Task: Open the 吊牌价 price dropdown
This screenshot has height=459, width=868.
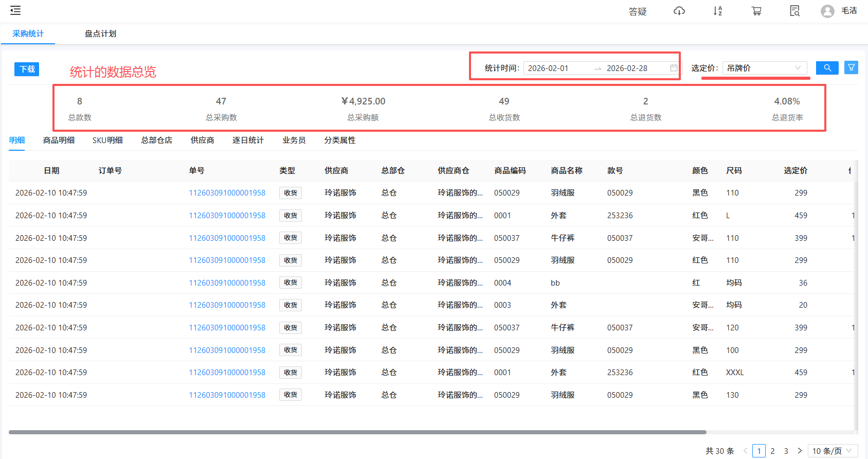Action: pos(765,68)
